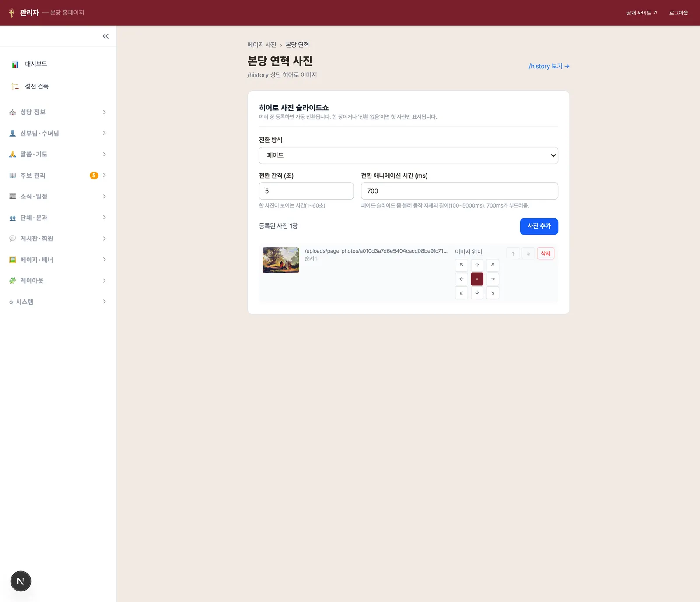Screen dimensions: 700x602
Task: Click the book icon beside 주보 관리
Action: coord(13,176)
